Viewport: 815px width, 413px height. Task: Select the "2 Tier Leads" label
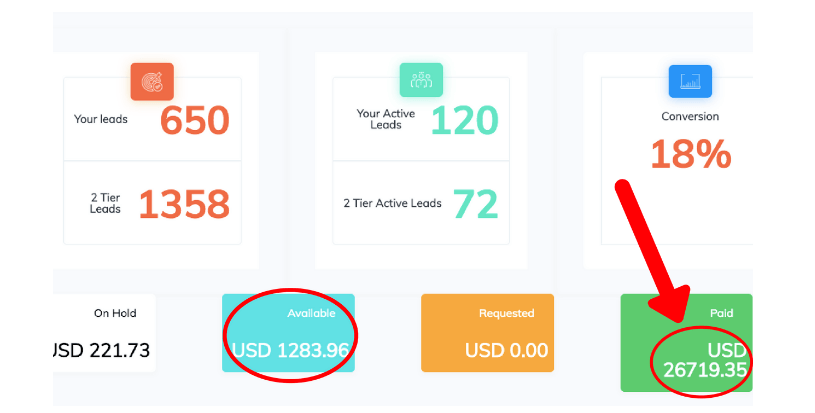click(x=104, y=203)
